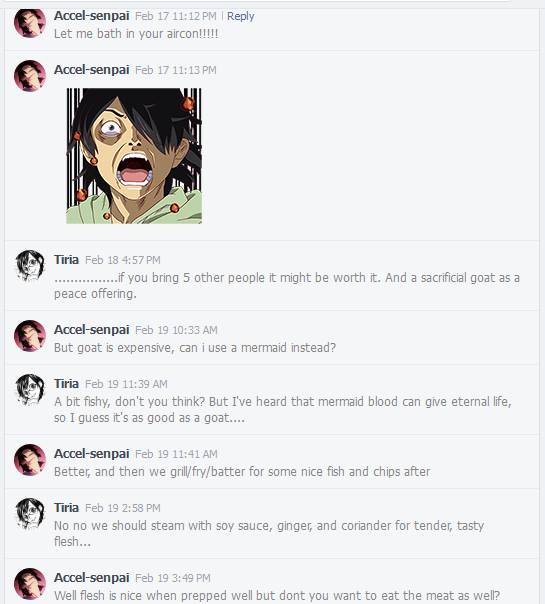Open Accel-senpai avatar on fish and chips comment

click(x=30, y=460)
